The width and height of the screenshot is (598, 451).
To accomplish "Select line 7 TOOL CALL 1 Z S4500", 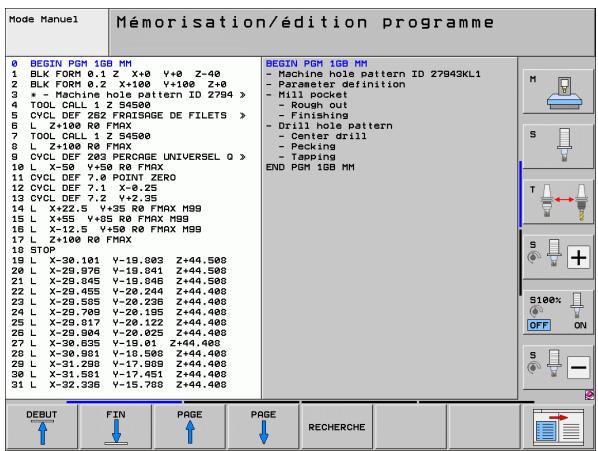I will tap(80, 136).
